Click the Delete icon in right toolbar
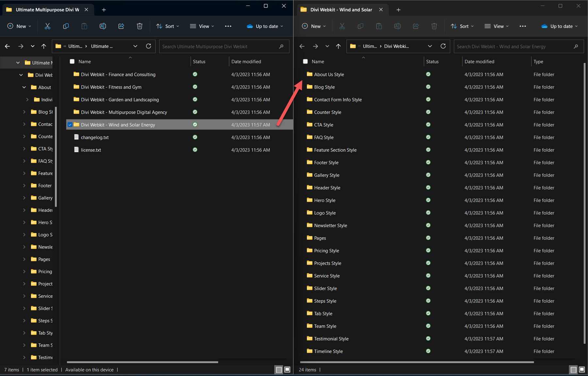This screenshot has width=588, height=376. pos(434,26)
